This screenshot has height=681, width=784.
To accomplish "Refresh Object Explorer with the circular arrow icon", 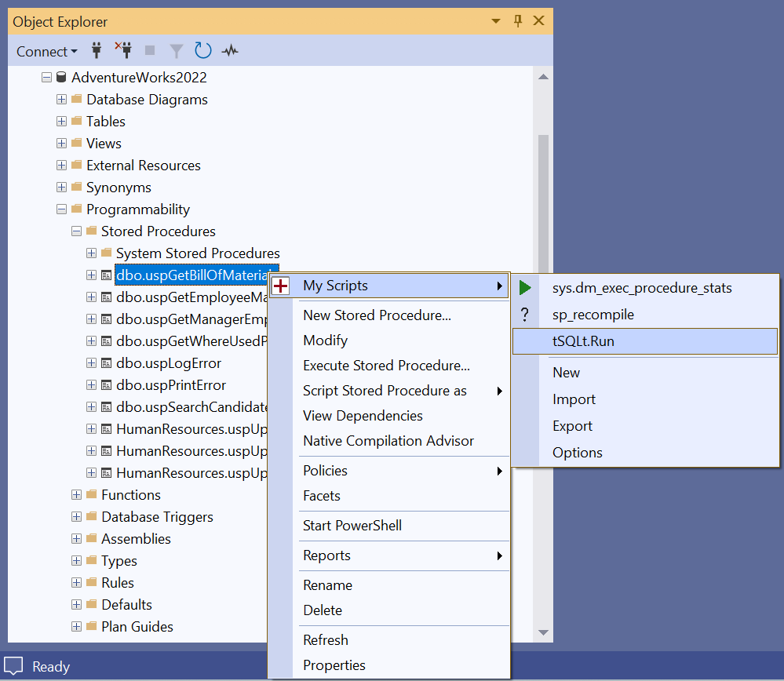I will pos(202,50).
